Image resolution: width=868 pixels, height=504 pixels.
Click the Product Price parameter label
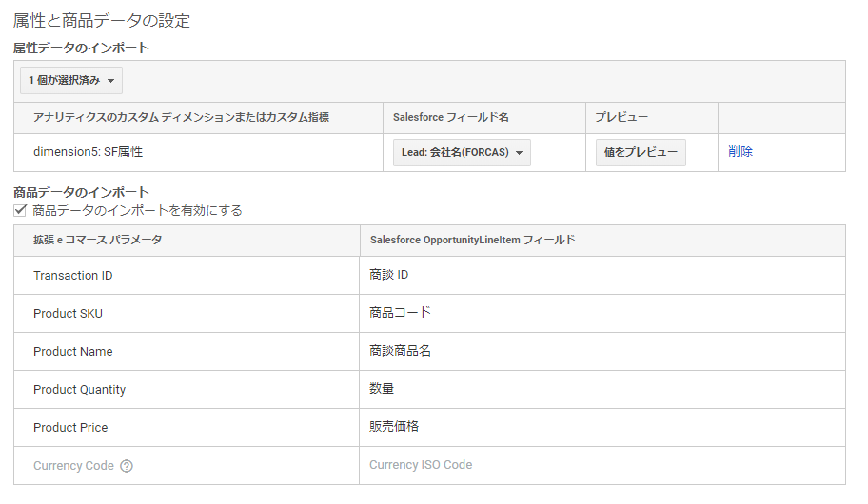coord(70,428)
